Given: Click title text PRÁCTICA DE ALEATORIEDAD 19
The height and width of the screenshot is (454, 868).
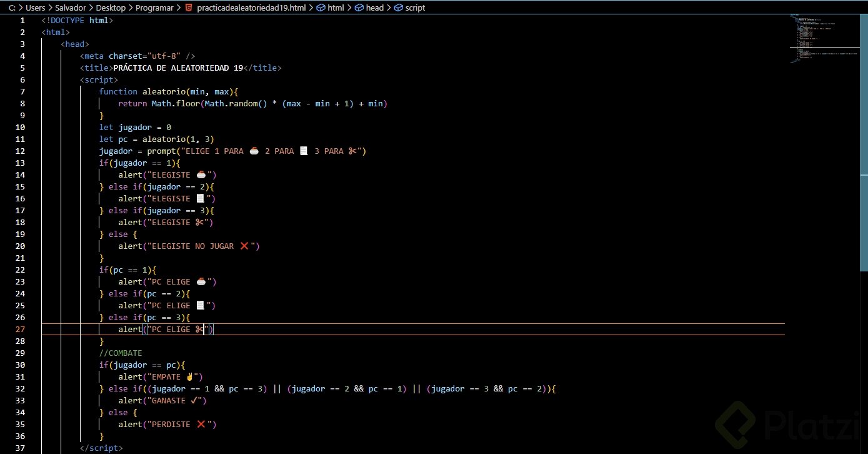Looking at the screenshot, I should [178, 68].
